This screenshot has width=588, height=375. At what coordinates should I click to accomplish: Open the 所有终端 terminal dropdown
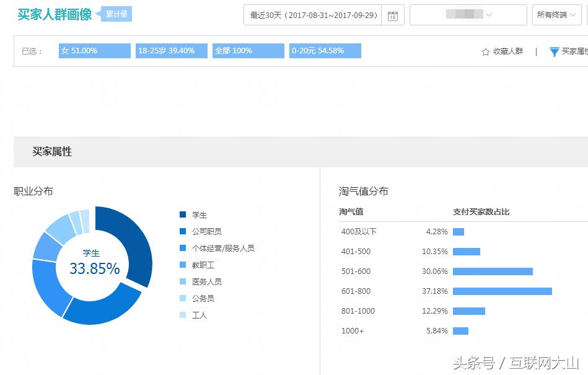[556, 15]
